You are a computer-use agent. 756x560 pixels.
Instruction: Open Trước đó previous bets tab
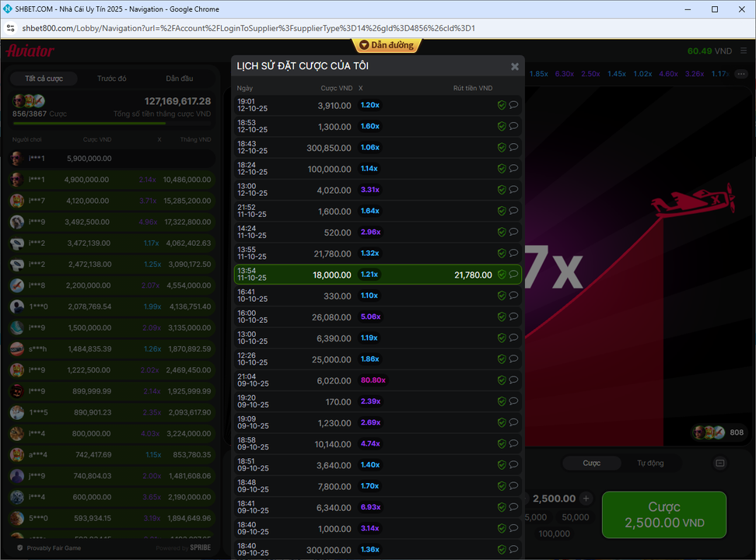pyautogui.click(x=112, y=79)
